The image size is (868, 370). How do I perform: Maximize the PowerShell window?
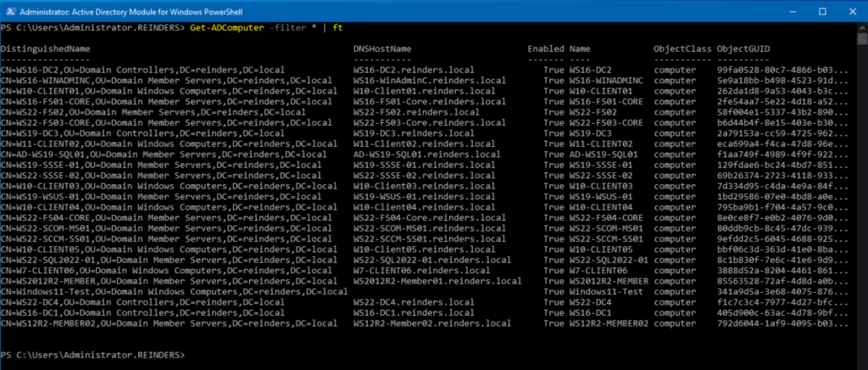[x=822, y=11]
